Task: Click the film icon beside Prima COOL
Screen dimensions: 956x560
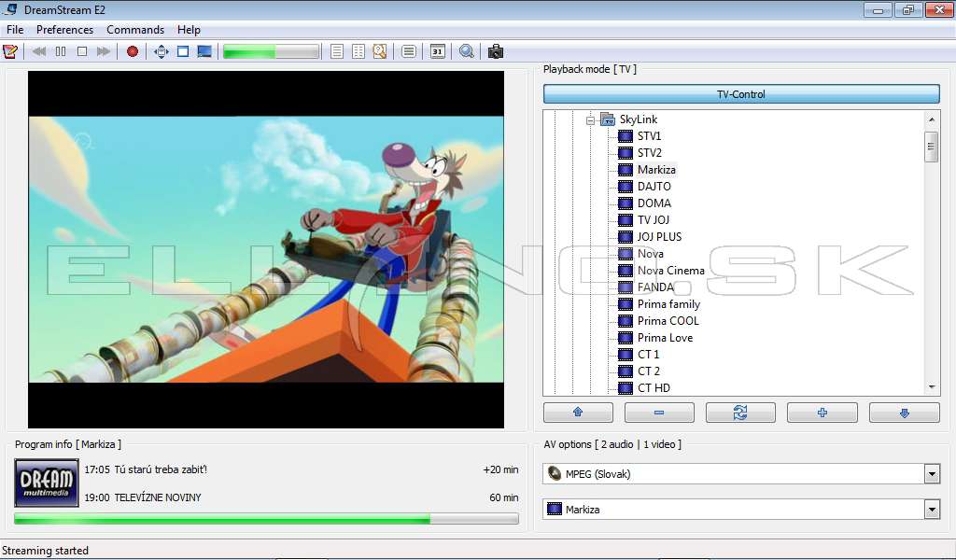Action: coord(625,320)
